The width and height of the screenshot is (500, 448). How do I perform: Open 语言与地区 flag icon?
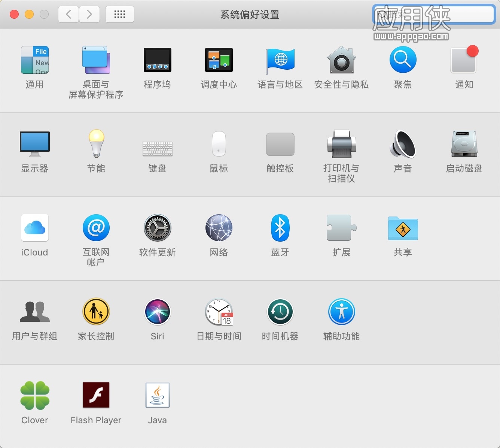(x=280, y=61)
